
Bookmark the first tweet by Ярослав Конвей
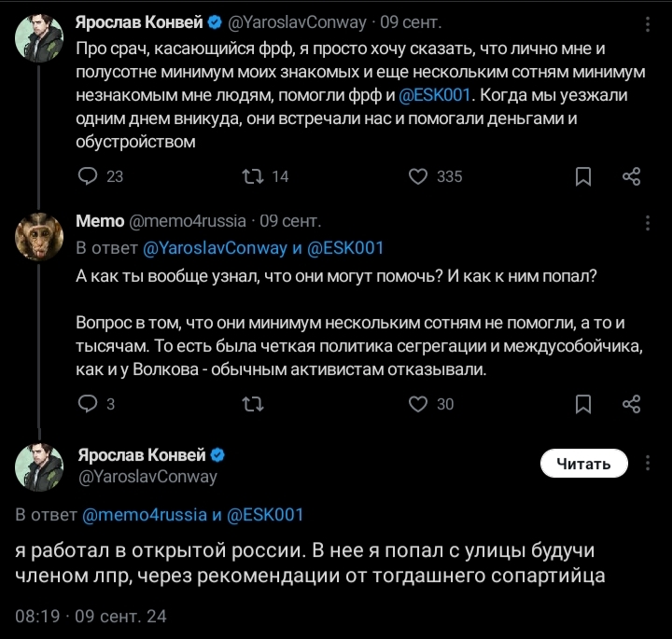click(x=582, y=175)
